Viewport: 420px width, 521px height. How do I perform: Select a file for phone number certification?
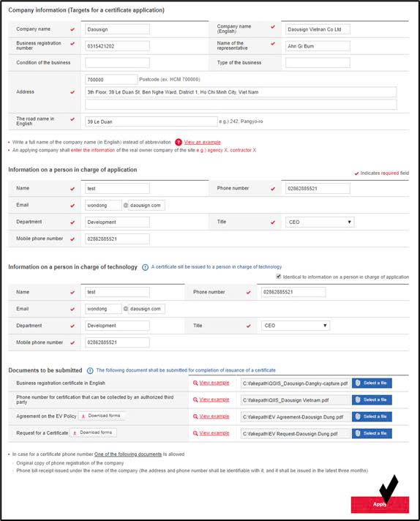click(372, 400)
